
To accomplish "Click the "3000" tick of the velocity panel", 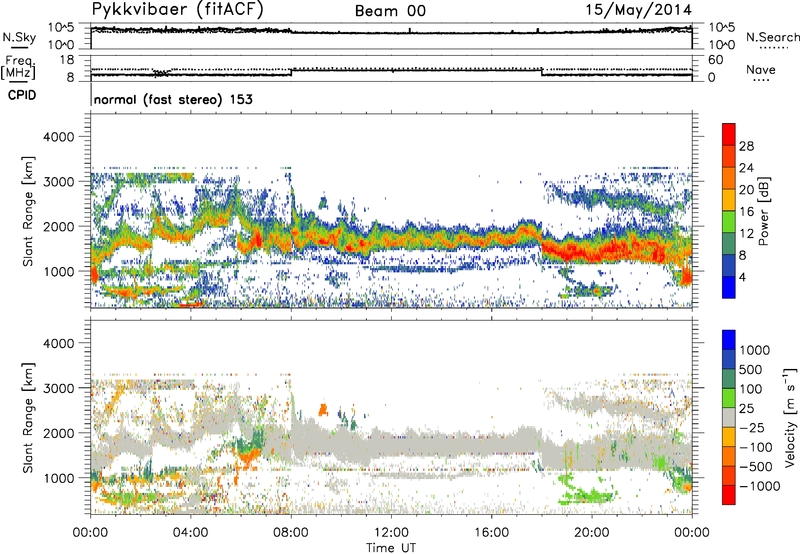I will coord(59,388).
